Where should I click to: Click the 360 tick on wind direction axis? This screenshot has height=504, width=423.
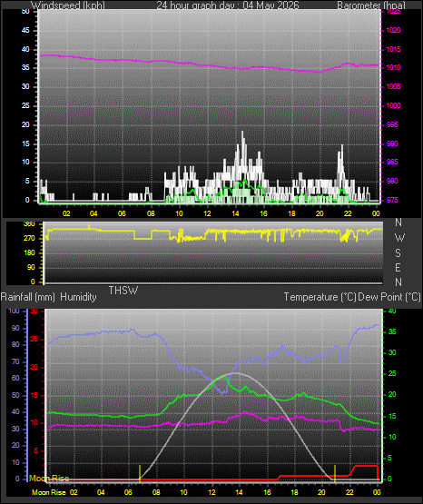[29, 224]
